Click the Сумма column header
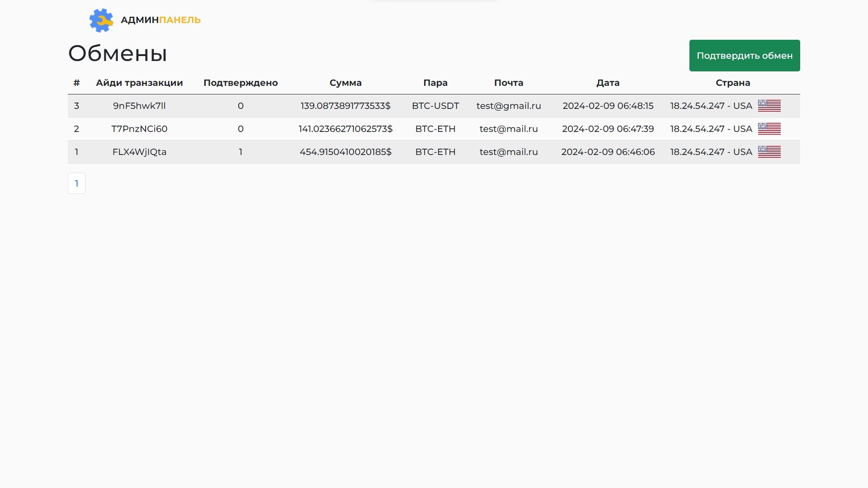This screenshot has width=868, height=488. point(345,83)
